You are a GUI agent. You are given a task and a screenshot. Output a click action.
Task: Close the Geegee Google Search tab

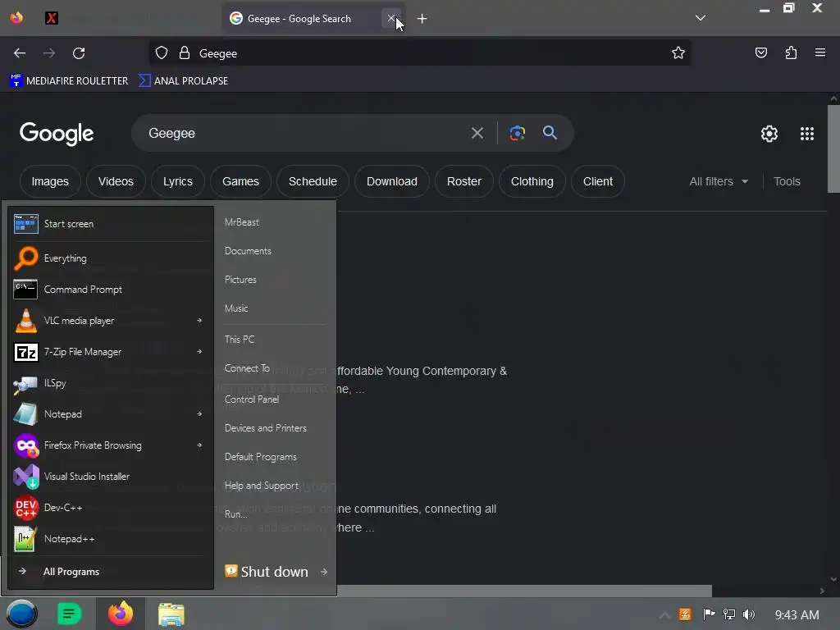[x=391, y=18]
